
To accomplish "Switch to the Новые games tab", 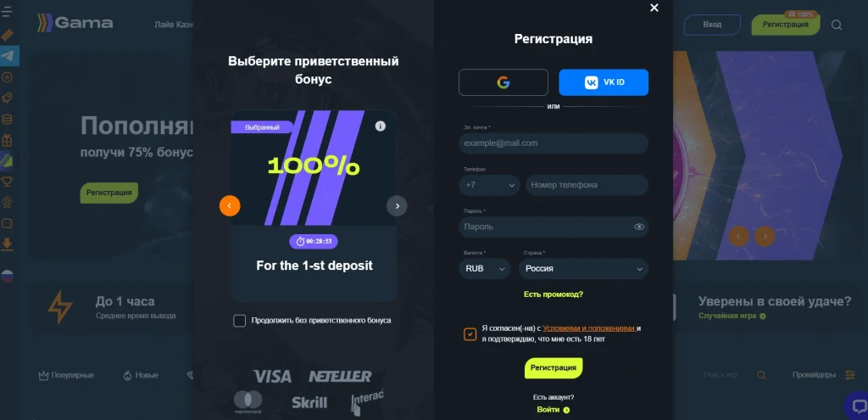I will click(141, 375).
